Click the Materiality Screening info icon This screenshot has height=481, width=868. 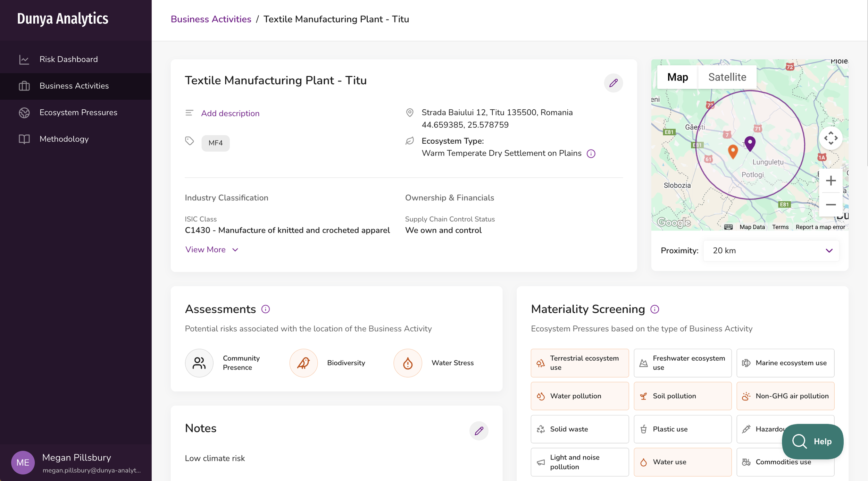pos(654,309)
